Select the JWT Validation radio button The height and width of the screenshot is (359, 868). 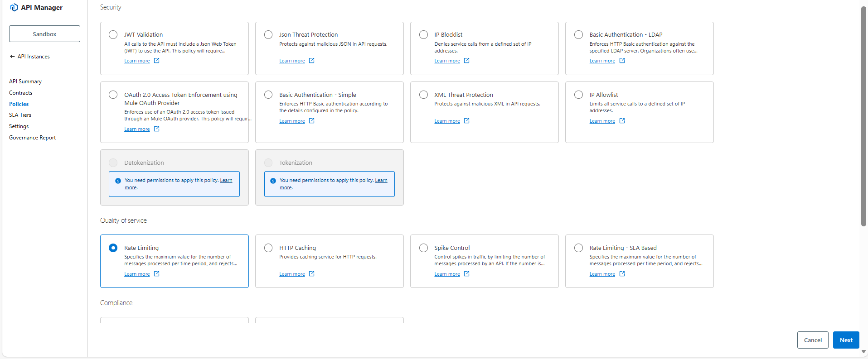pos(113,35)
